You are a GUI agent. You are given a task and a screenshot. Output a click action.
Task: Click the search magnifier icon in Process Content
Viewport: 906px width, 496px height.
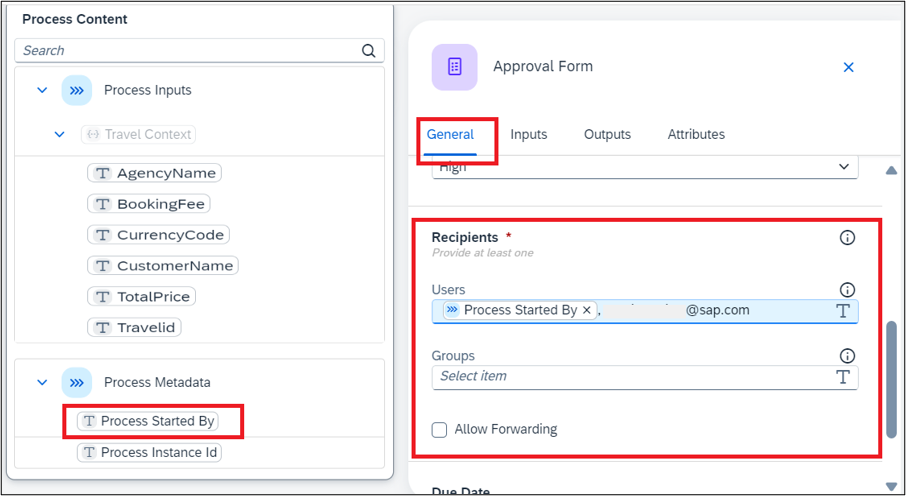point(369,51)
